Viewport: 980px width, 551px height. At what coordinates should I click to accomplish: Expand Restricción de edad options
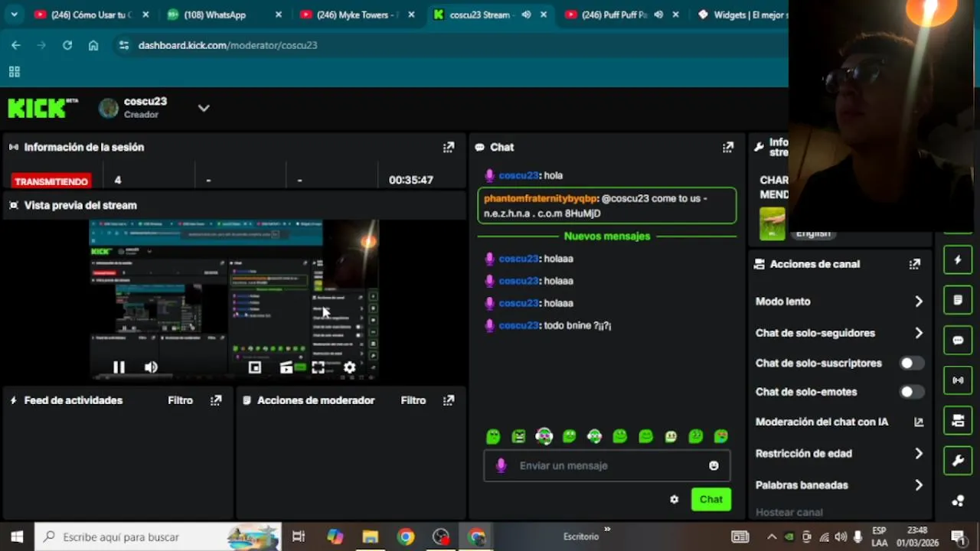pos(919,454)
